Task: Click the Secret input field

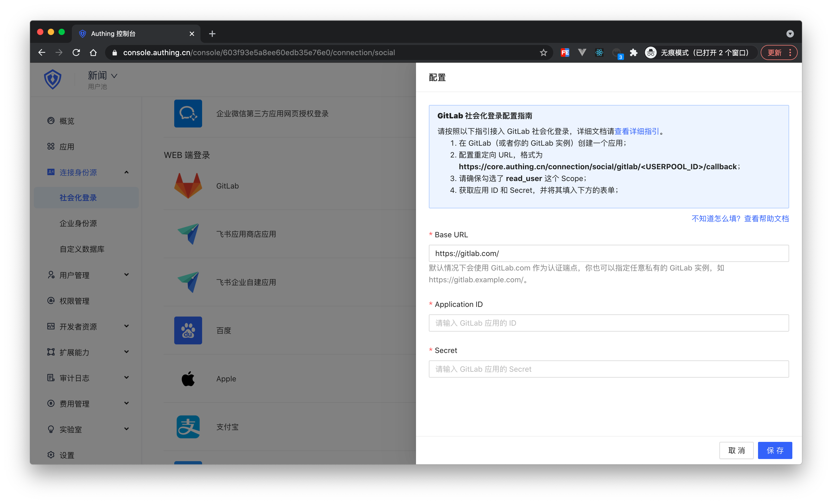Action: [608, 369]
